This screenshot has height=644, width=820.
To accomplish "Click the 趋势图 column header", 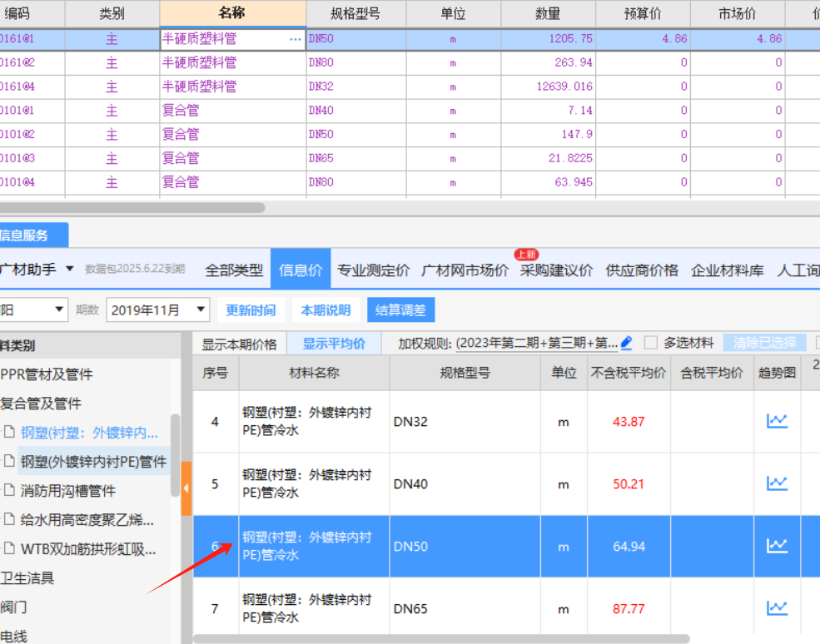I will pos(777,373).
